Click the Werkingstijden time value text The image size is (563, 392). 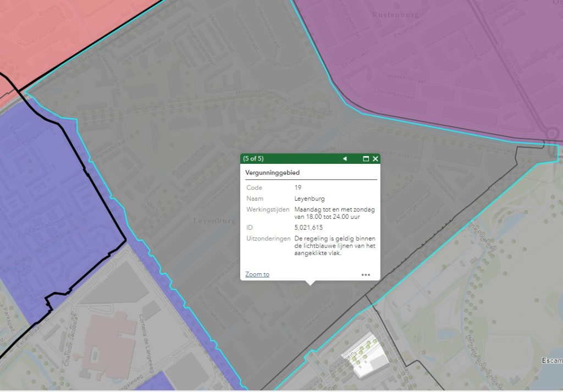334,213
